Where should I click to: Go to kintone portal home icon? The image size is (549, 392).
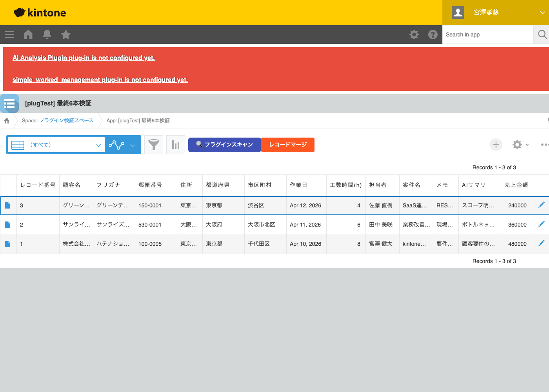coord(28,34)
